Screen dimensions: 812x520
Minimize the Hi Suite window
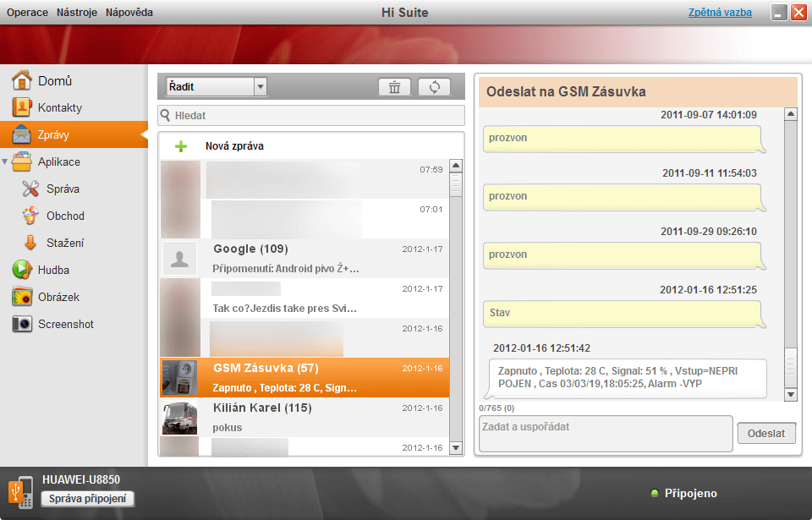point(779,13)
